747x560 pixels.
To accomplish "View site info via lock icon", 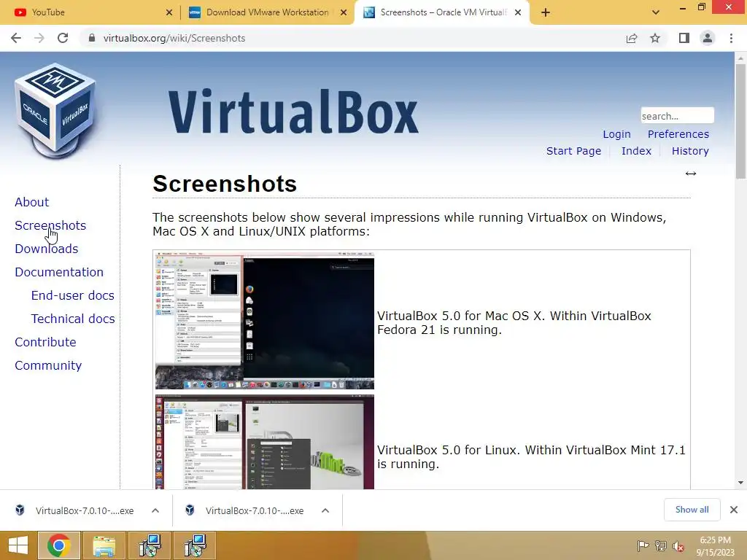I will pyautogui.click(x=92, y=38).
